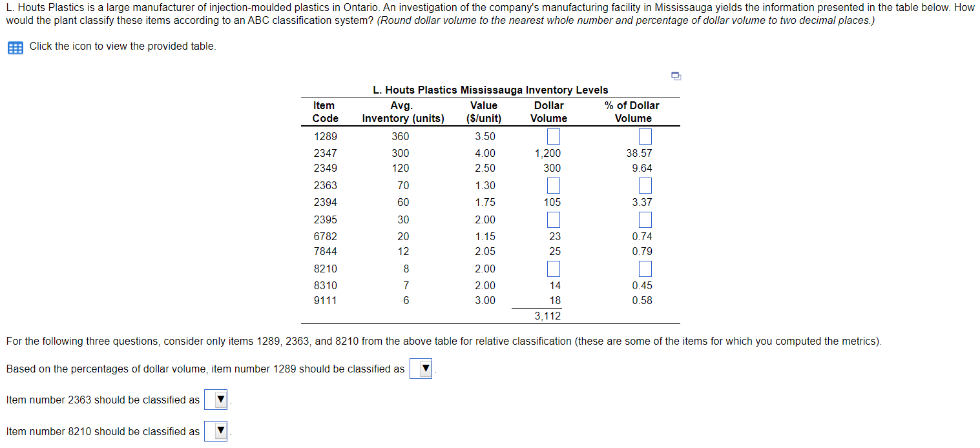Screen dimensions: 980x448
Task: Open the classification dropdown for item 1289
Action: tap(421, 369)
